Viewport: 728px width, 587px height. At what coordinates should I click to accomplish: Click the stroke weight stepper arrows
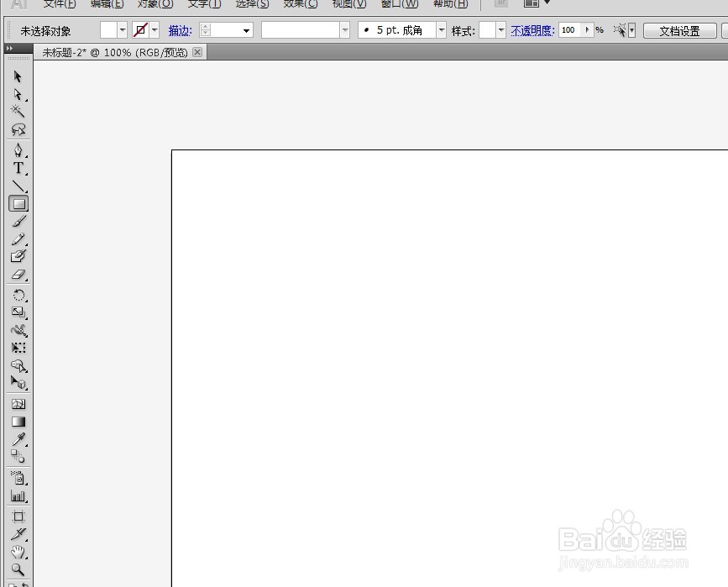click(x=205, y=30)
